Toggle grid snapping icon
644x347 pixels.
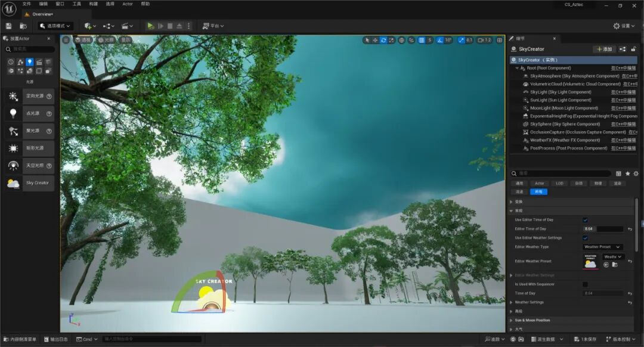(x=422, y=40)
